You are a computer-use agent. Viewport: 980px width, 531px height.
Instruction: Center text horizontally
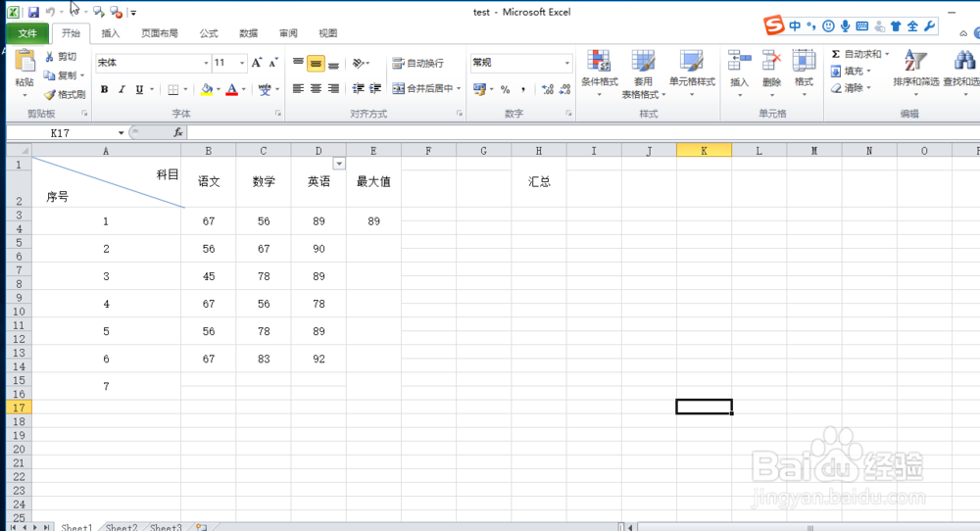[x=316, y=89]
